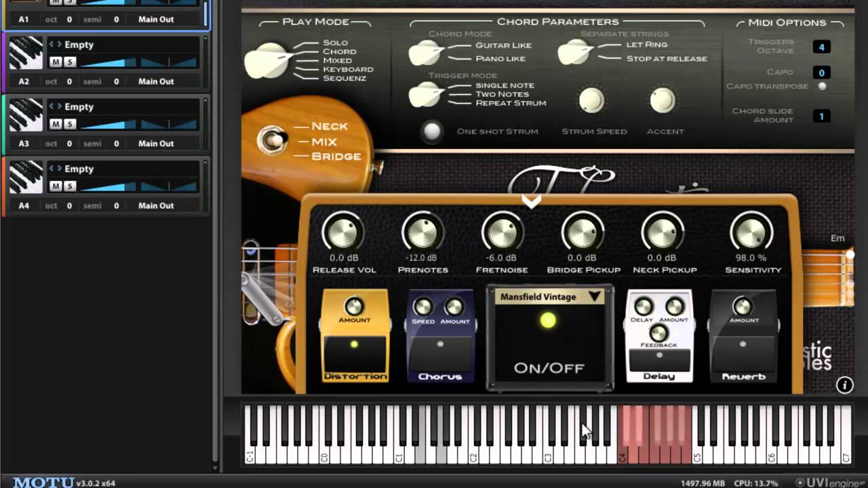This screenshot has width=868, height=488.
Task: Choose Single Note trigger mode
Action: point(505,85)
